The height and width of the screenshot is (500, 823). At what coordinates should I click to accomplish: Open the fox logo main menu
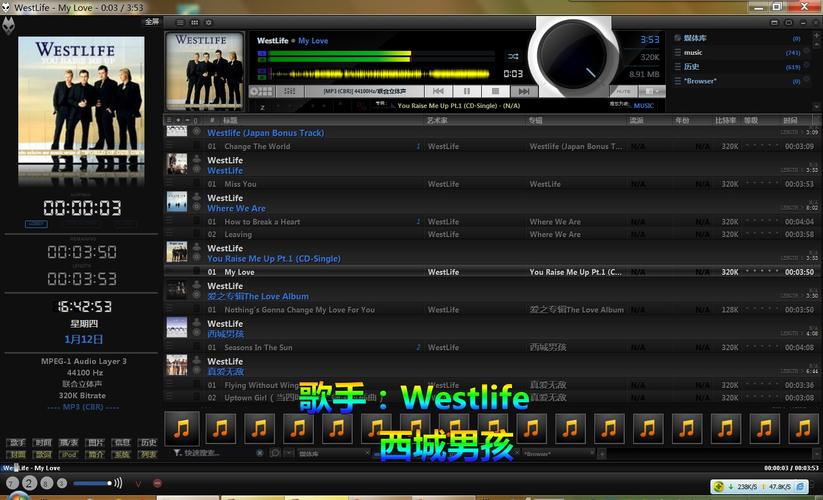[x=8, y=26]
